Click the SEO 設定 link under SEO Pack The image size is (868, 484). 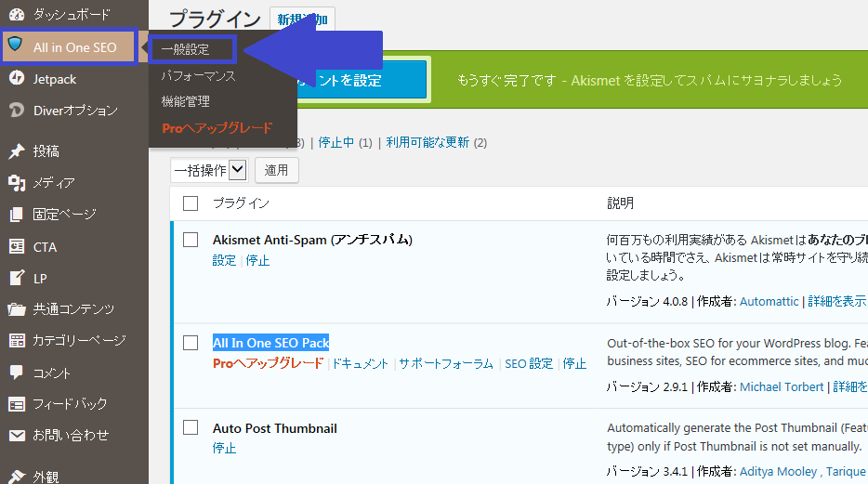529,364
